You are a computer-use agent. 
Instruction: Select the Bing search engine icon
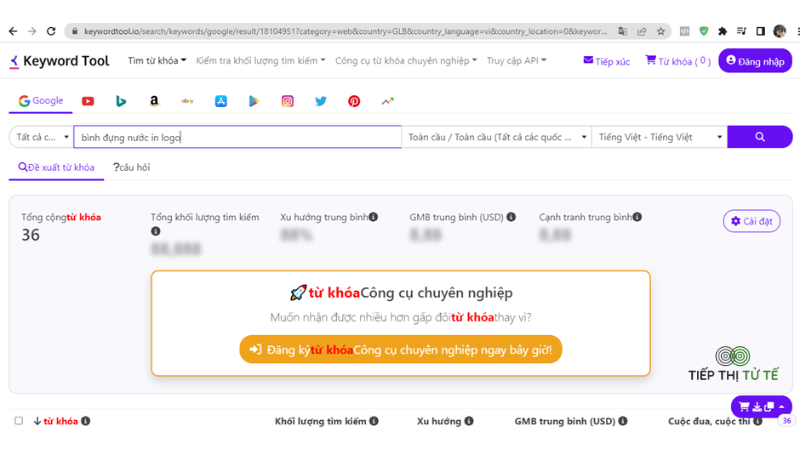tap(121, 101)
